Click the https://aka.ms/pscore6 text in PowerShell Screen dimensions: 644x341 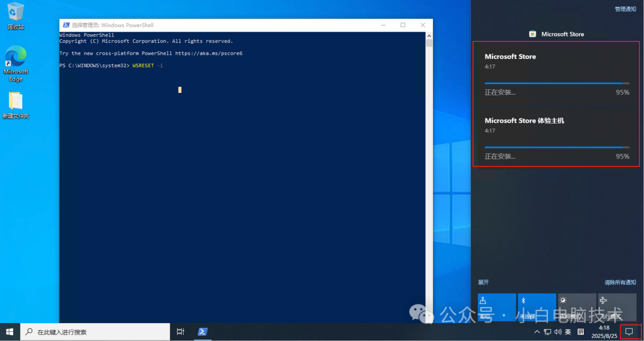coord(209,54)
